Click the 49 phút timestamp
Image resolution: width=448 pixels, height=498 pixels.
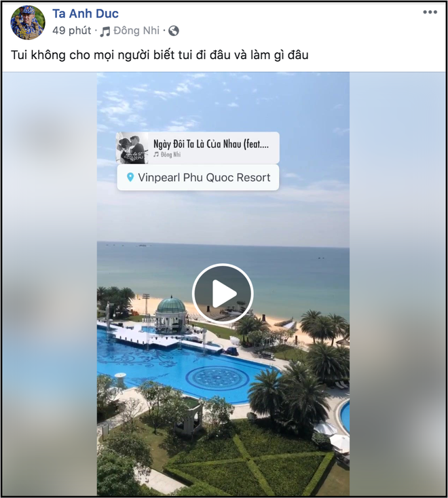pos(71,31)
